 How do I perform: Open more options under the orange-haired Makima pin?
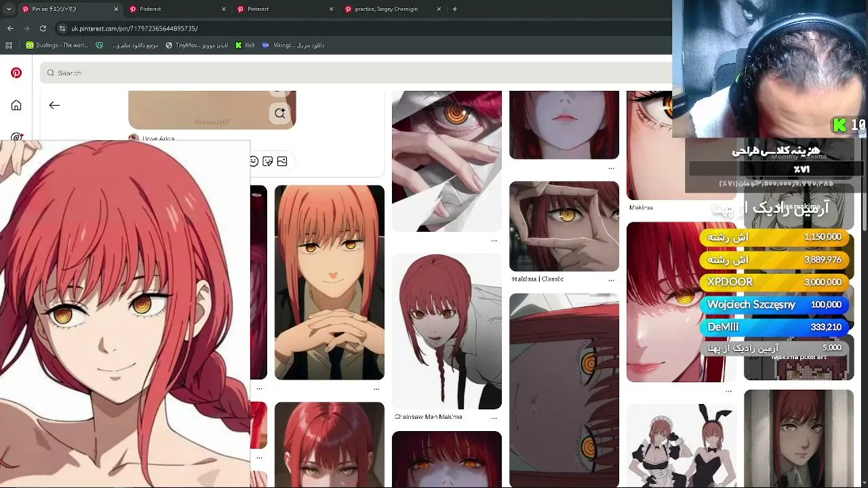point(376,389)
